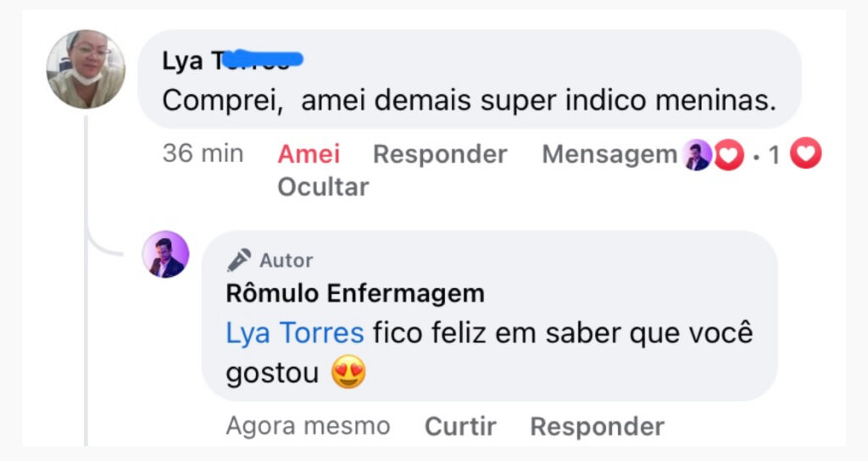Click Responder under Rômulo's reply

[x=597, y=426]
